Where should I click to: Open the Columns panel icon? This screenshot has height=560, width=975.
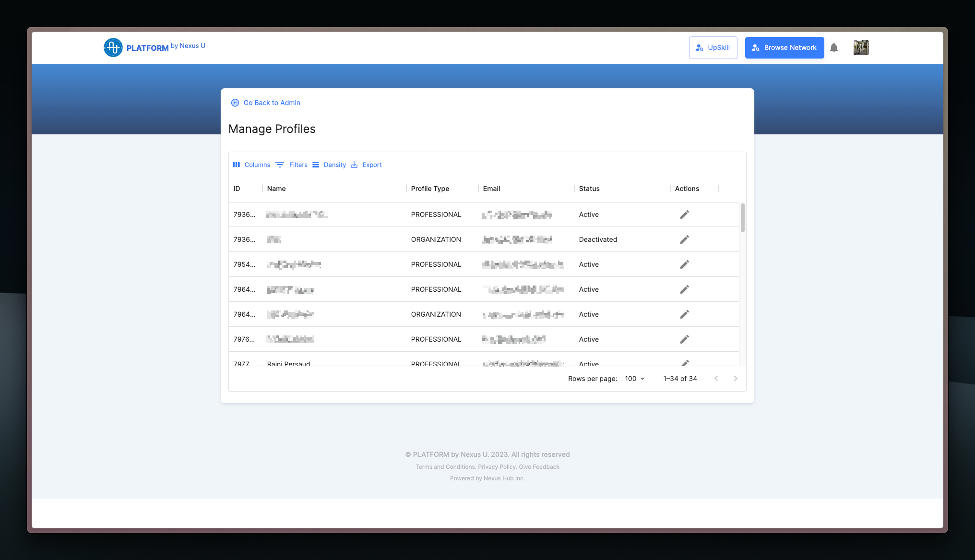pyautogui.click(x=237, y=165)
